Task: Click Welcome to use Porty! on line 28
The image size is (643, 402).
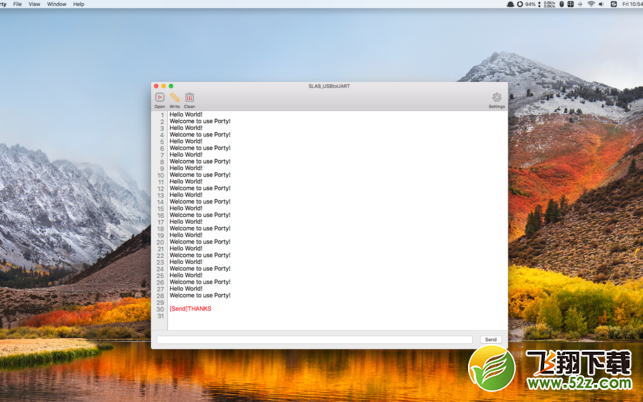Action: point(200,295)
